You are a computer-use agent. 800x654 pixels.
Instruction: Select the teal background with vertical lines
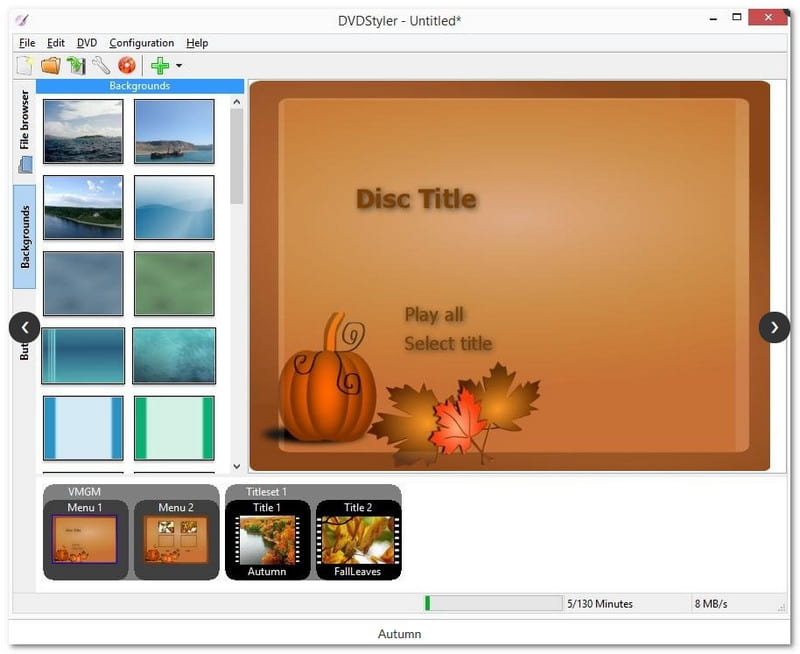(83, 356)
